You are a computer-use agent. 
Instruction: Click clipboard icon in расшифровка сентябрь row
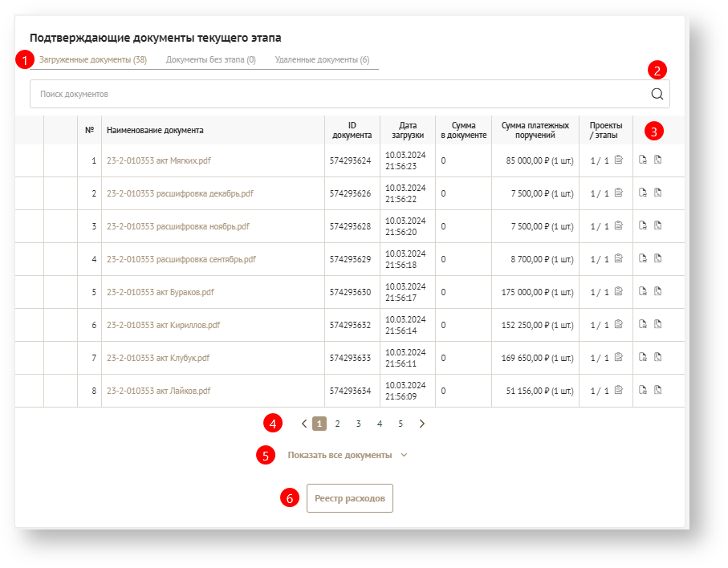tap(618, 259)
